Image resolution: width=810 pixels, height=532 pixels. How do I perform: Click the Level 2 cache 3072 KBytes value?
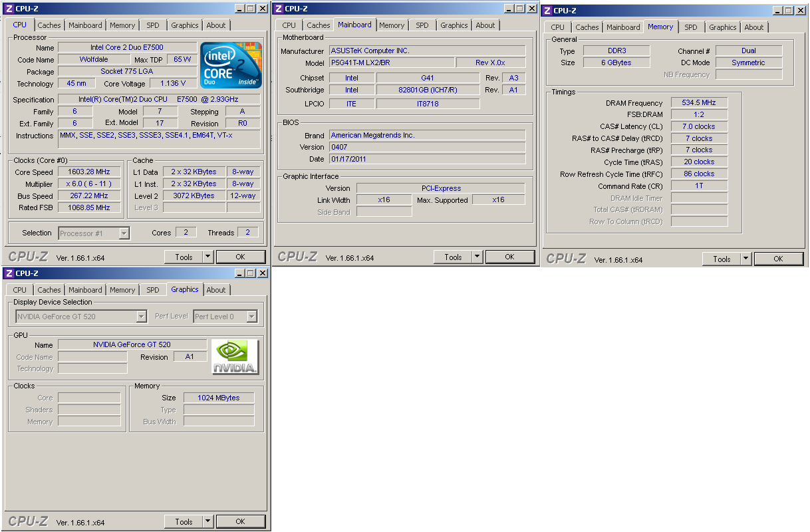tap(194, 196)
